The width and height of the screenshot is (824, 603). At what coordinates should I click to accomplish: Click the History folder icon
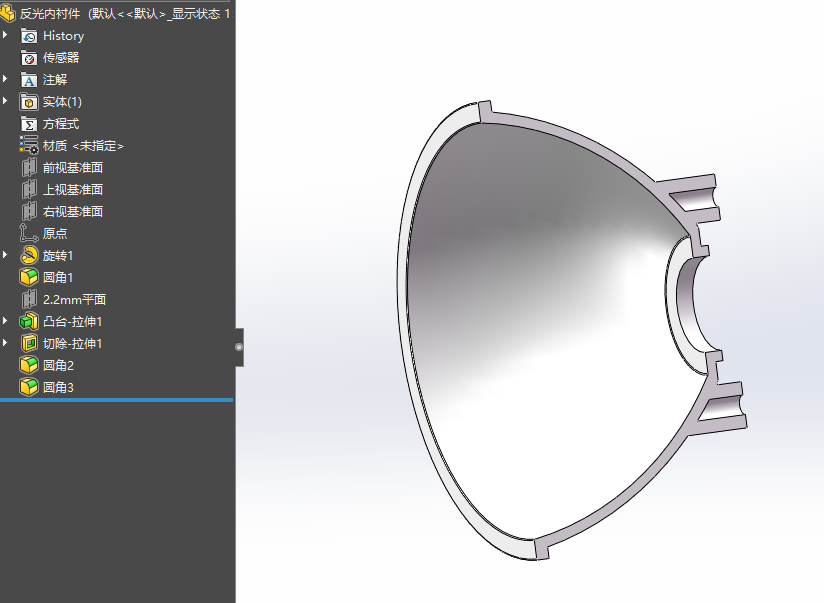[29, 36]
